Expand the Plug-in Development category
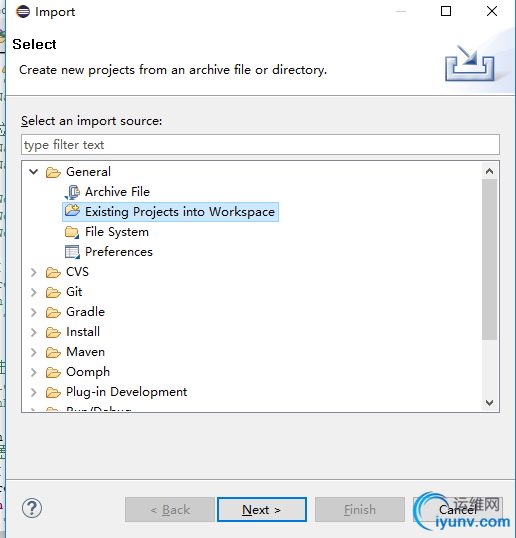Screen dimensions: 516x538 [x=34, y=392]
